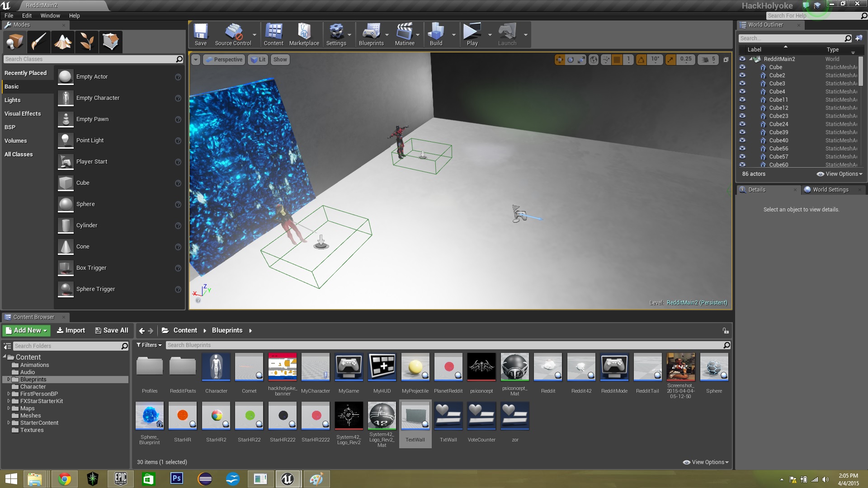This screenshot has height=488, width=868.
Task: Toggle grid snapping in the viewport toolbar
Action: pyautogui.click(x=617, y=60)
